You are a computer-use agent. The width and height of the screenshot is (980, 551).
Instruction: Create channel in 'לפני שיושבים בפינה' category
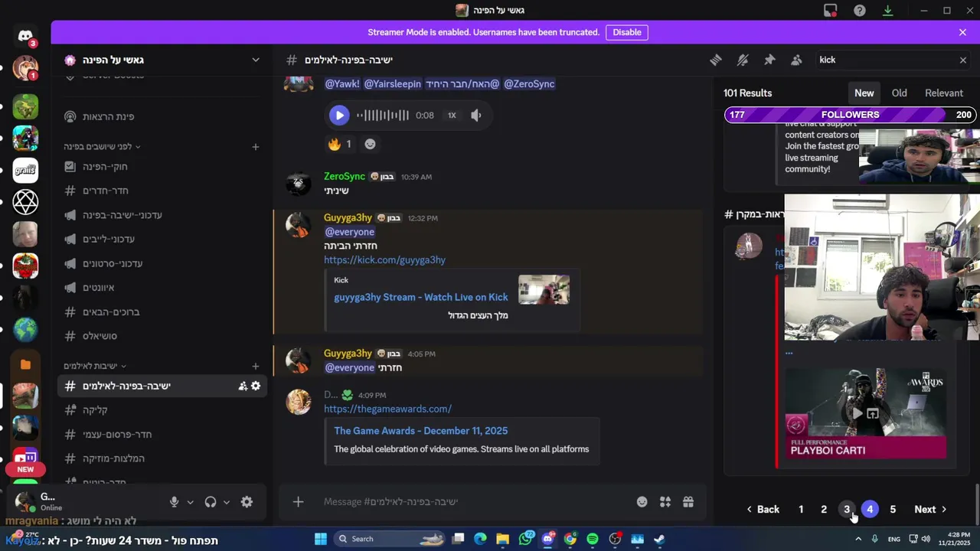coord(256,146)
